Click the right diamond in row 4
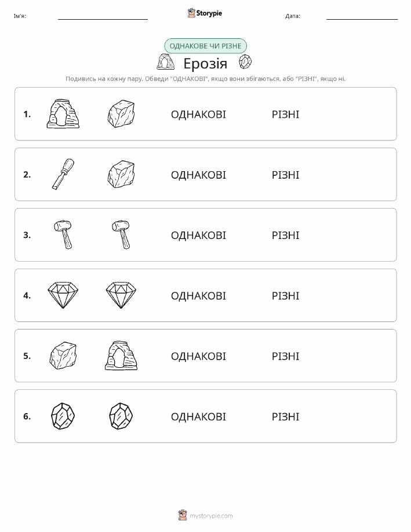 click(121, 295)
